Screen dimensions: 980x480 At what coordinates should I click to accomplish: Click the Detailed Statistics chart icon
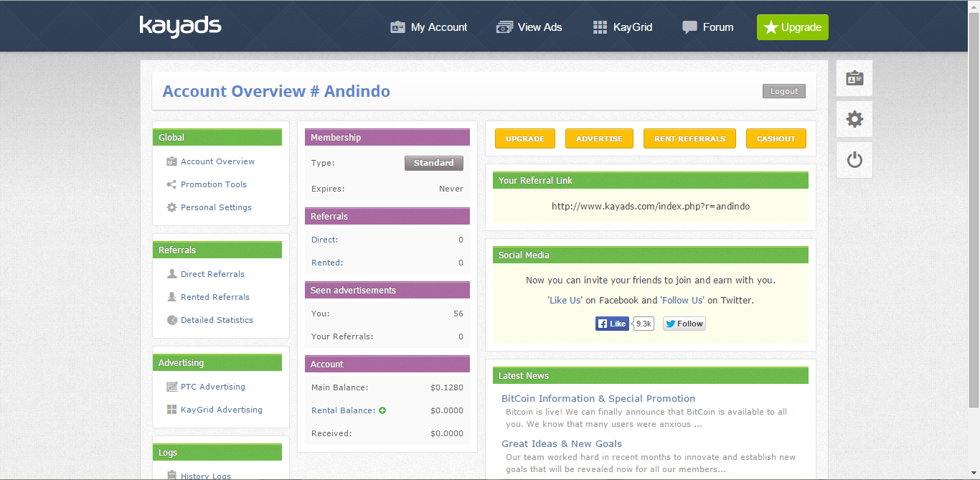171,320
